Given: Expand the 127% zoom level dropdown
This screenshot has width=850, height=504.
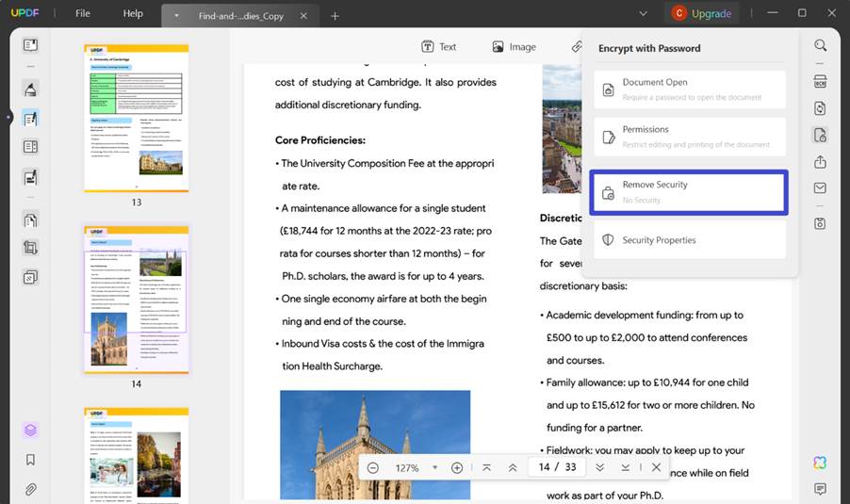Looking at the screenshot, I should [434, 468].
